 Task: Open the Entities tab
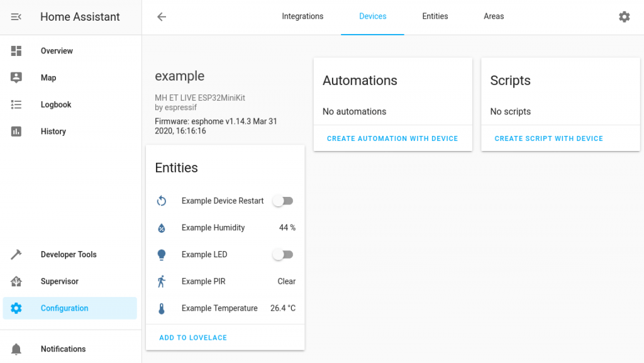pyautogui.click(x=435, y=16)
